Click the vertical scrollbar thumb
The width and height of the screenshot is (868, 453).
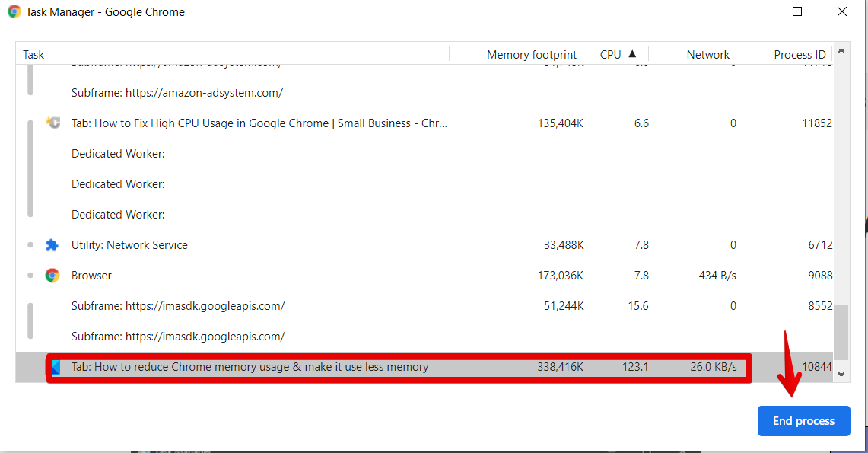[841, 332]
